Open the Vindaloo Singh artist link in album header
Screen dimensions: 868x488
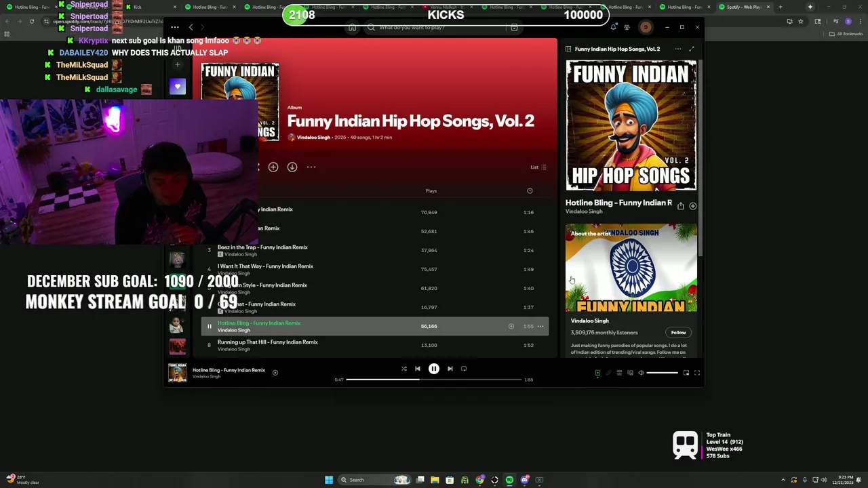click(313, 138)
